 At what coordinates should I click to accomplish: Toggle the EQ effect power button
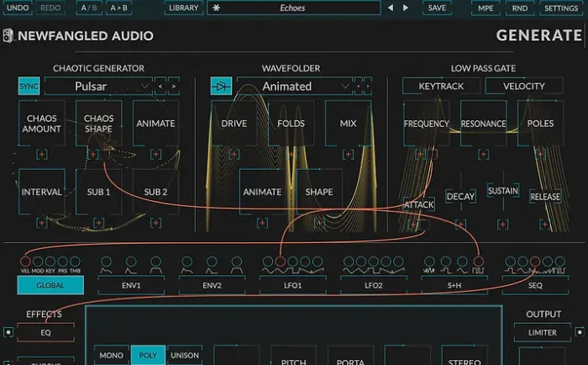click(8, 332)
